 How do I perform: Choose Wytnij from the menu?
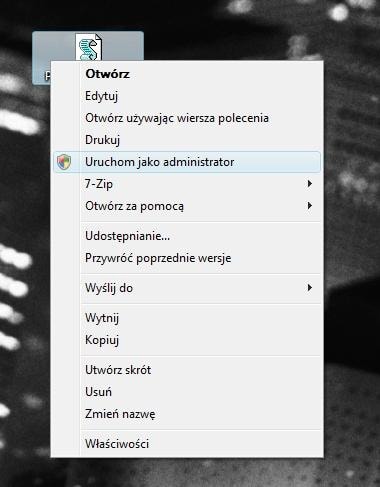[x=187, y=318]
